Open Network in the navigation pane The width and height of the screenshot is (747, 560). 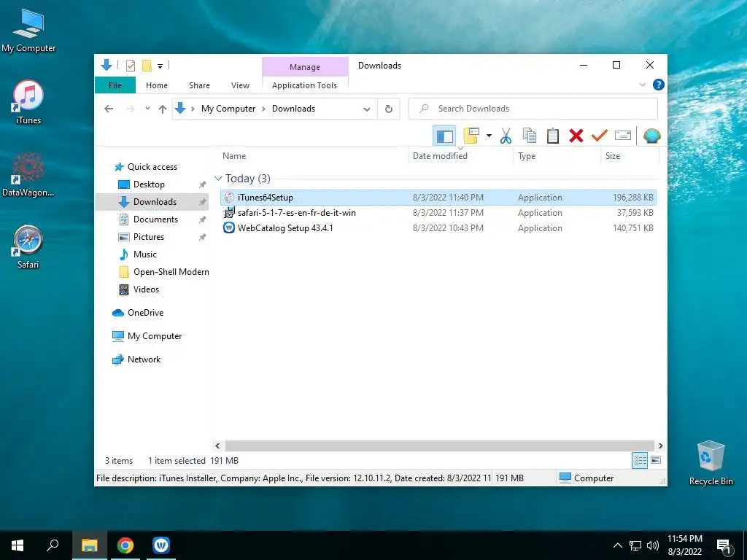pos(136,359)
